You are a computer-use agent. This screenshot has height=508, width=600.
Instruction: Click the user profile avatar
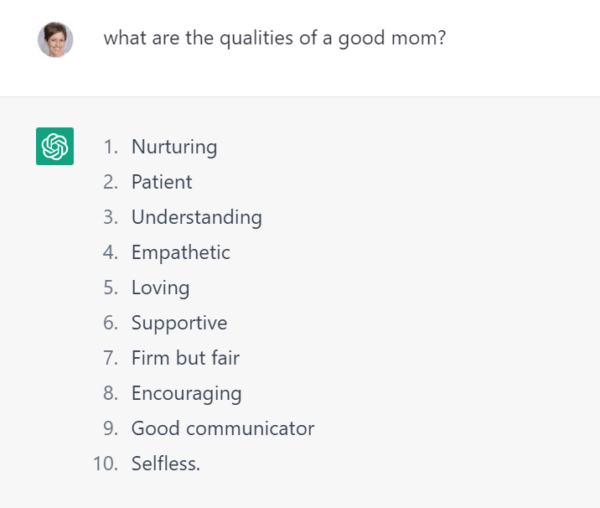point(56,40)
